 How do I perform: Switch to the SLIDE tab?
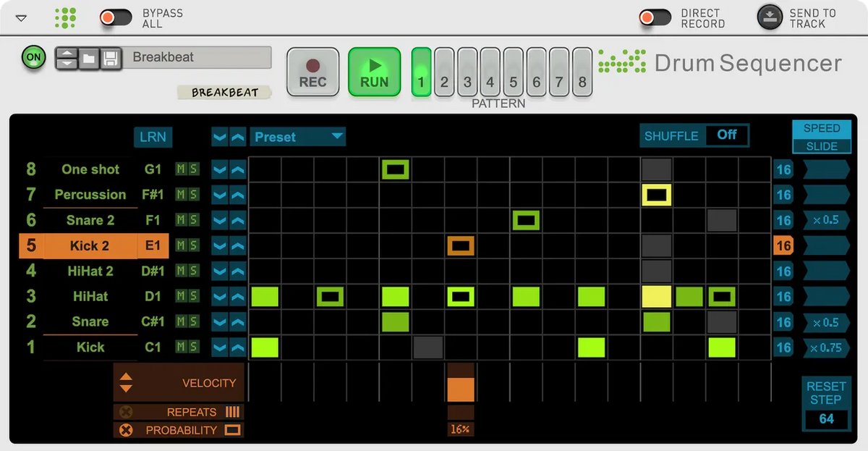[x=821, y=146]
